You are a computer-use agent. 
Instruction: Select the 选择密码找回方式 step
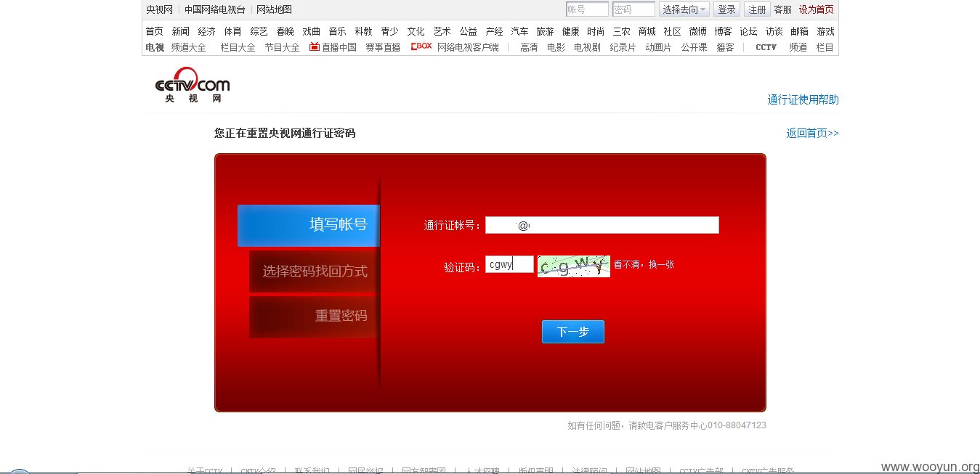tap(315, 271)
